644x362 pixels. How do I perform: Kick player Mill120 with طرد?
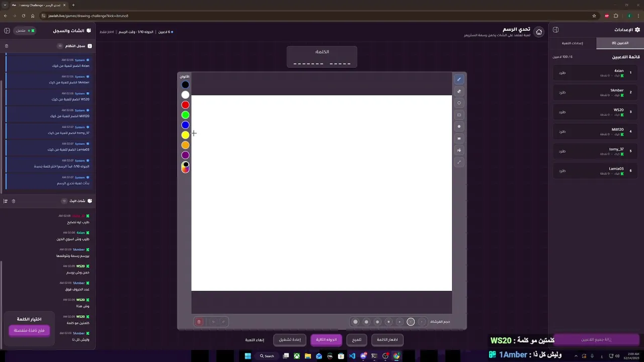562,131
